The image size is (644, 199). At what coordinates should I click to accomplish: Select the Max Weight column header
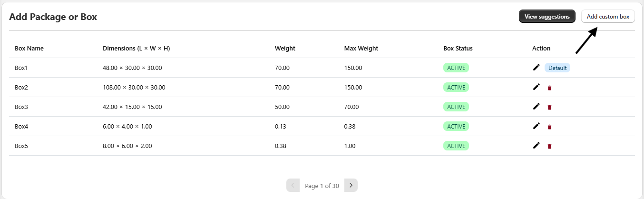[x=361, y=48]
